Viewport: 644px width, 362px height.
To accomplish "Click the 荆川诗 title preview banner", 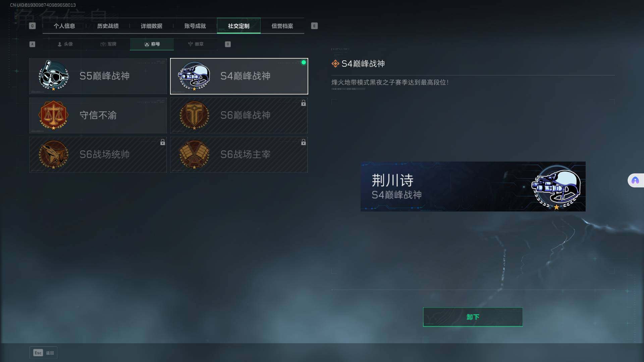I will tap(473, 186).
